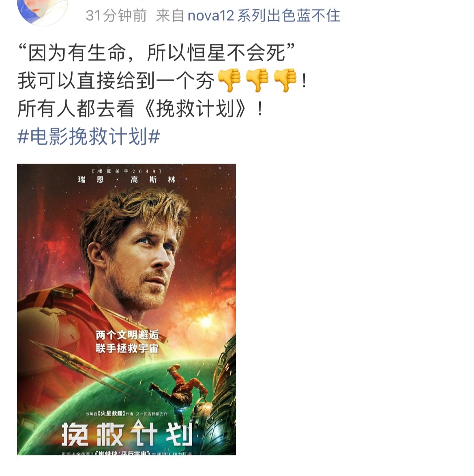This screenshot has height=476, width=474.
Task: Click the quote line 因为有生命，所以恒星不会死
Action: point(157,53)
